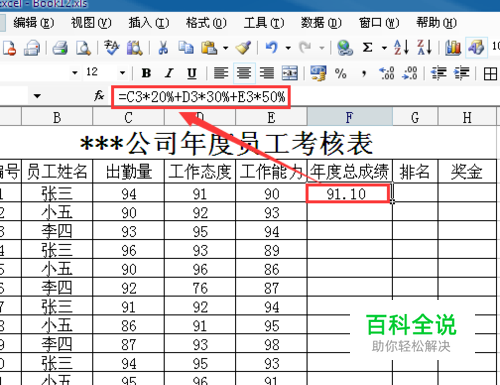Click Merge and Center icon
This screenshot has height=385, width=500.
(290, 73)
